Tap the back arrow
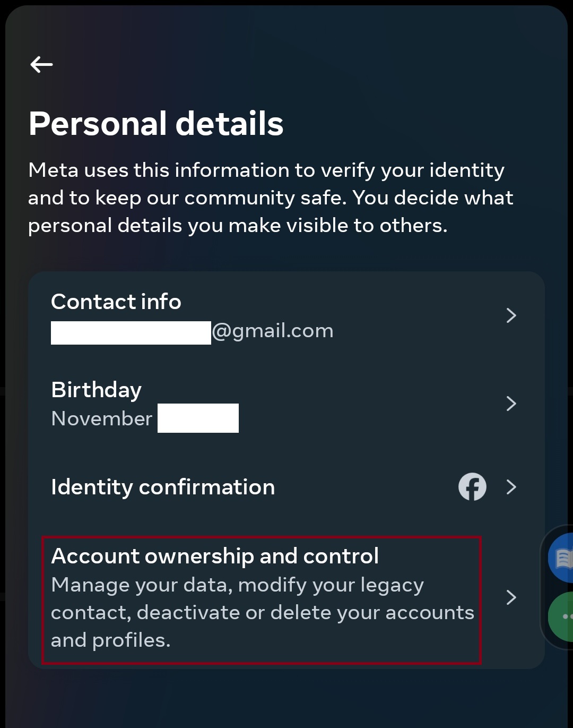 [x=41, y=65]
